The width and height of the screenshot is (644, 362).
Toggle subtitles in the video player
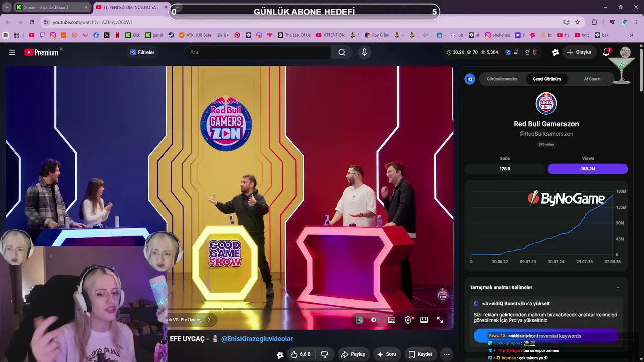(x=391, y=320)
